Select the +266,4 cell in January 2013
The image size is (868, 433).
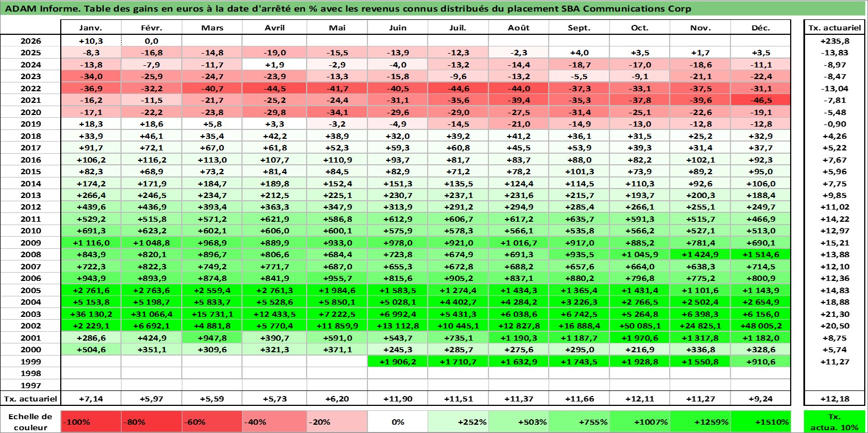[91, 195]
